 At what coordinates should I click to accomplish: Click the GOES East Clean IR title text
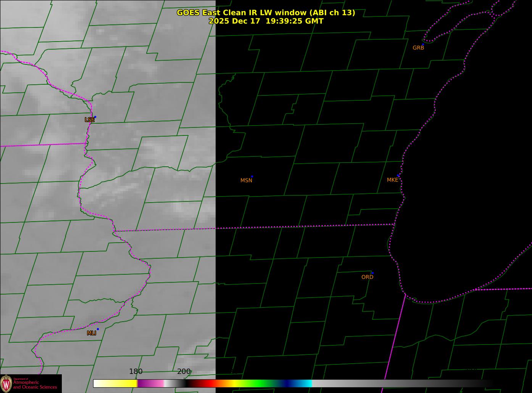tap(266, 13)
